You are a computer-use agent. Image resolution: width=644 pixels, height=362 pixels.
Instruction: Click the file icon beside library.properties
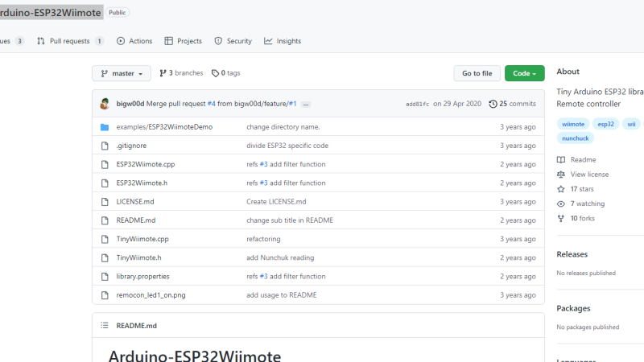tap(105, 277)
